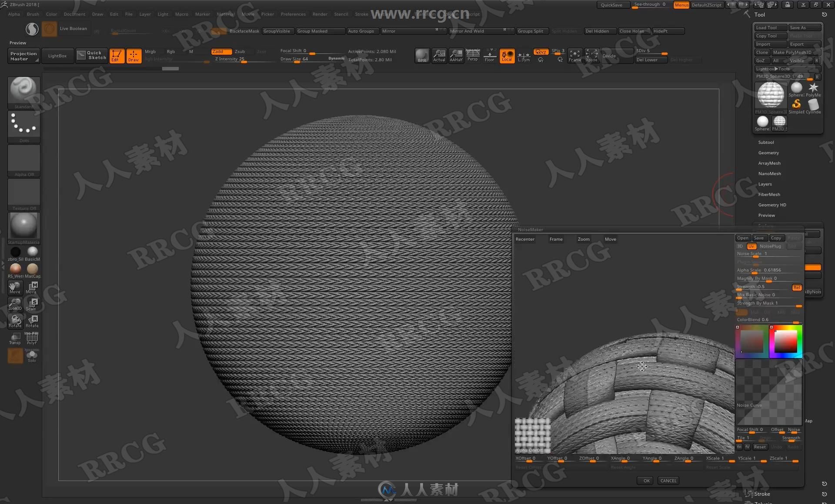This screenshot has height=504, width=835.
Task: Open the Render menu
Action: (320, 14)
